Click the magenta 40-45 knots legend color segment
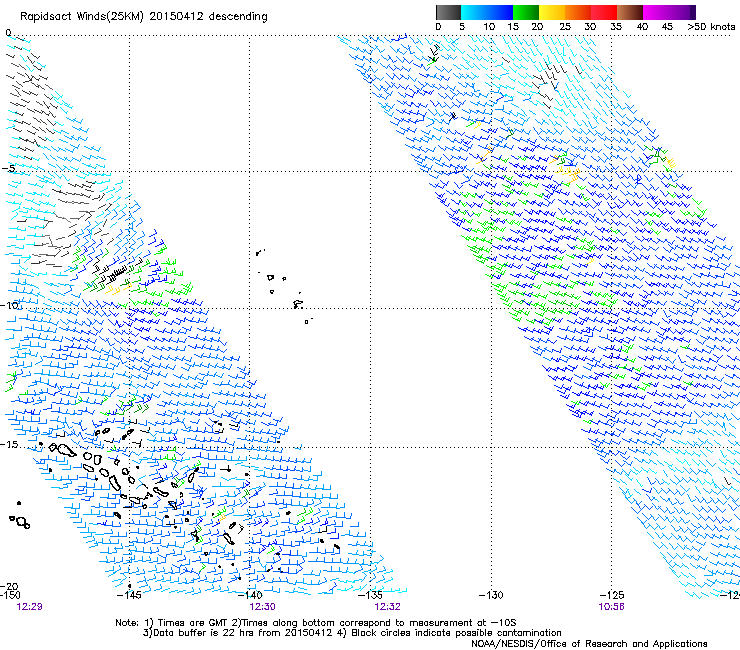This screenshot has height=650, width=740. click(x=656, y=12)
